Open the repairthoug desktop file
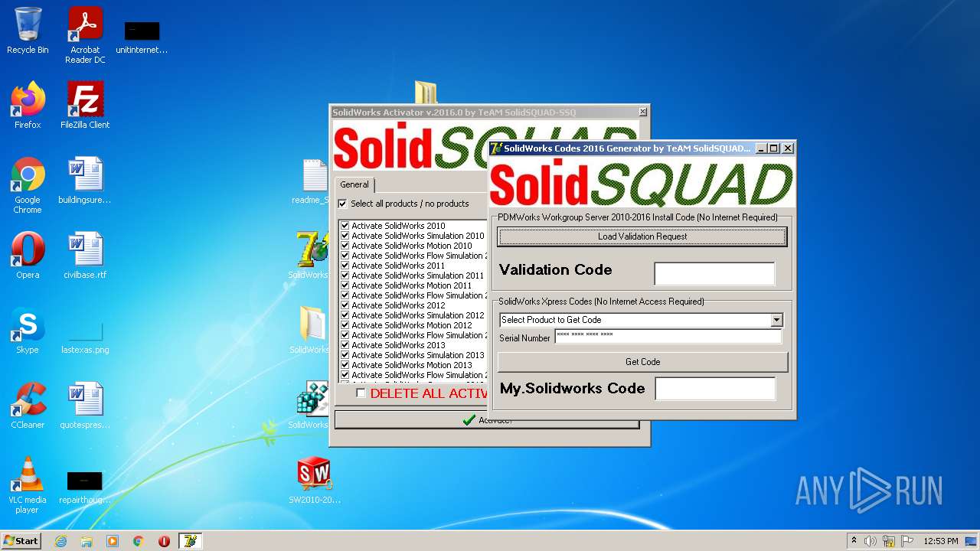This screenshot has width=980, height=551. [85, 487]
